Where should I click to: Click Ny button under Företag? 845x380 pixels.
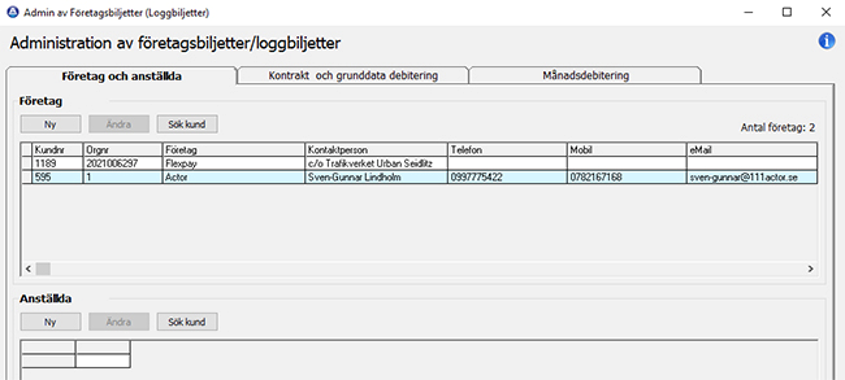(51, 124)
